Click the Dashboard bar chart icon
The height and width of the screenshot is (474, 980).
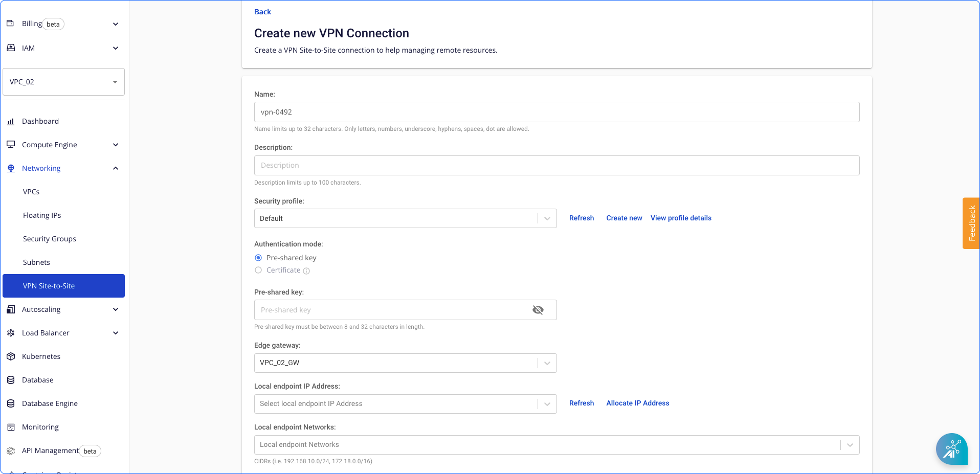pyautogui.click(x=11, y=121)
